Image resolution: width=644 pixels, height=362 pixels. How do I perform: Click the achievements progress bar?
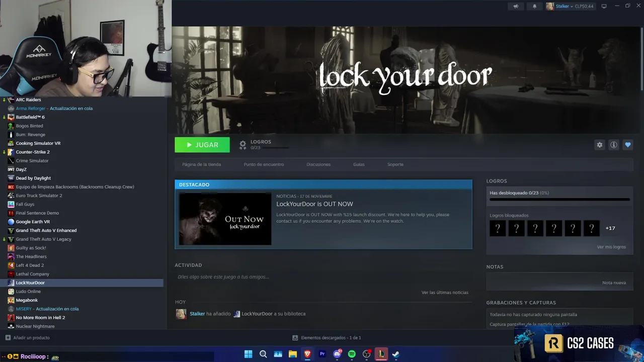559,200
